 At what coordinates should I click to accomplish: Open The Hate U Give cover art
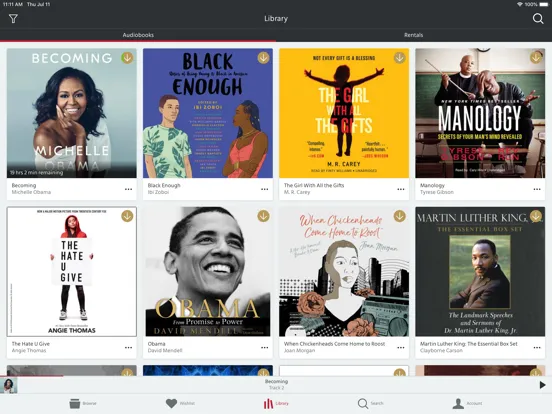(x=71, y=271)
